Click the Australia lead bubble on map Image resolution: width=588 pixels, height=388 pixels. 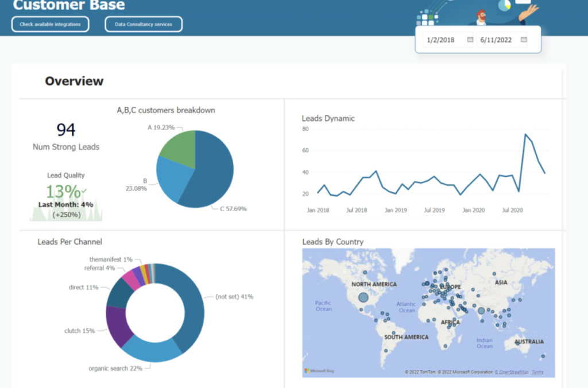pos(518,343)
